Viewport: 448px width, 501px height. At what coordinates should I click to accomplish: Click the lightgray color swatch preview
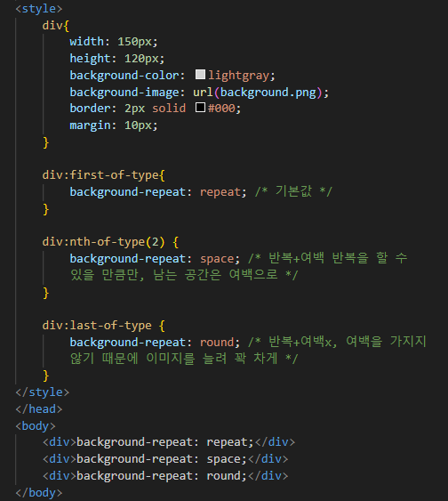click(x=200, y=75)
